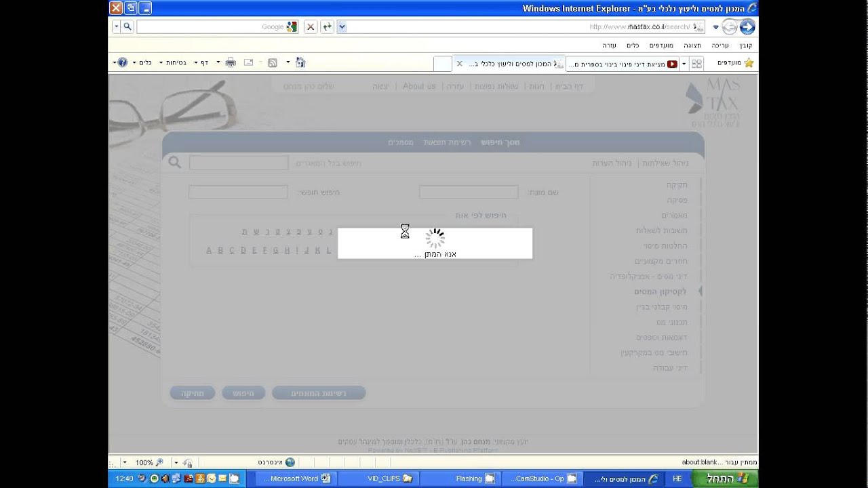Select דיני עבודה in the sidebar
This screenshot has height=488, width=868.
pyautogui.click(x=670, y=368)
